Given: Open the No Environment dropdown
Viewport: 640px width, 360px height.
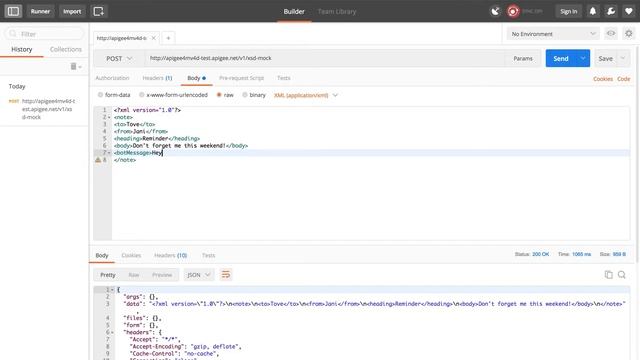Looking at the screenshot, I should click(553, 34).
